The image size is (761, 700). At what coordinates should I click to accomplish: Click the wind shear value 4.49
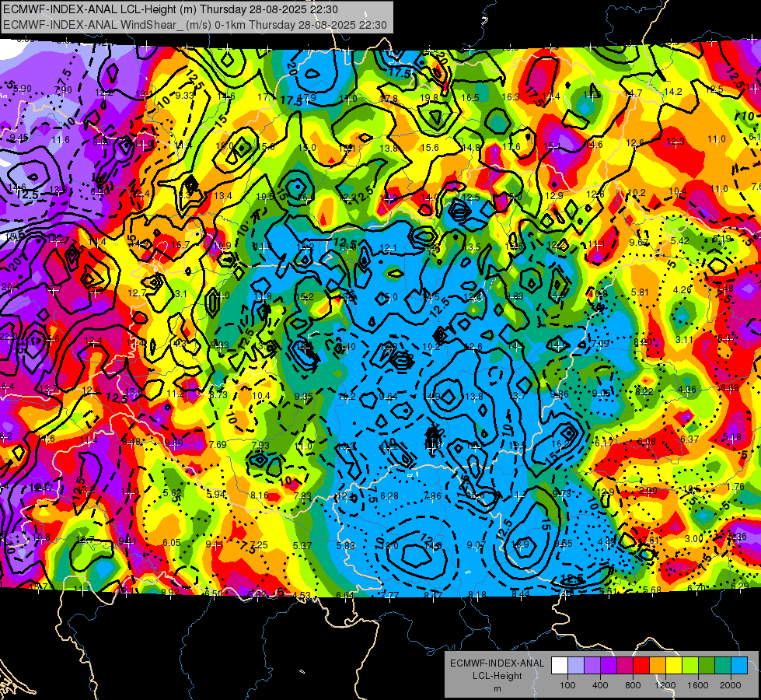(606, 542)
